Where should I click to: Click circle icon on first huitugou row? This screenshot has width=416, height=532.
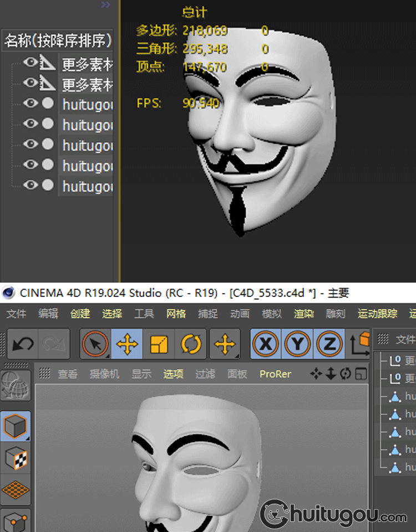coord(48,103)
